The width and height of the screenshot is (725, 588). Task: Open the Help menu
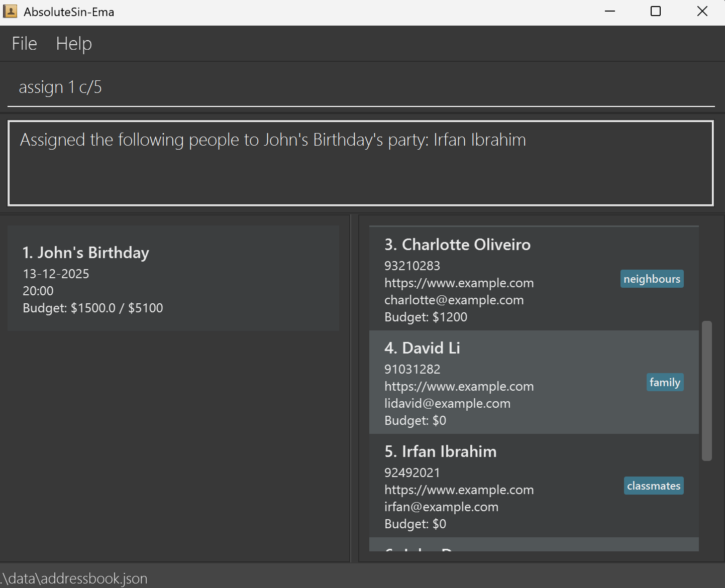coord(74,44)
